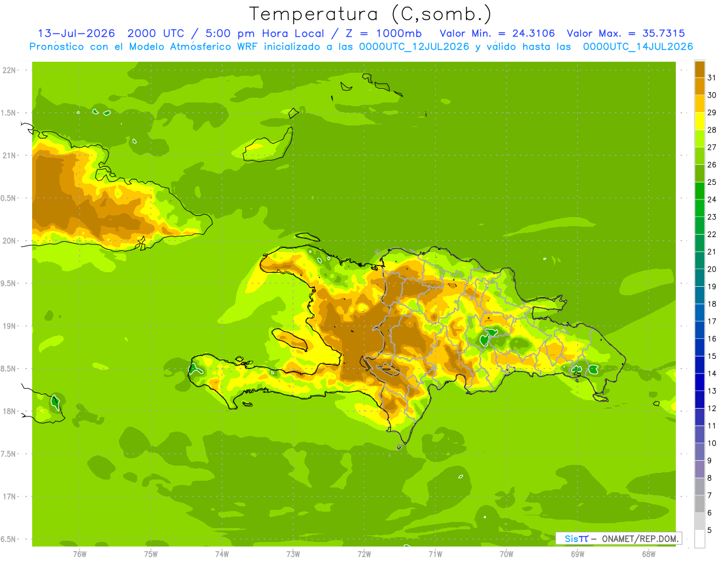Click the "71W" longitude axis label
728x562 pixels.
click(435, 554)
